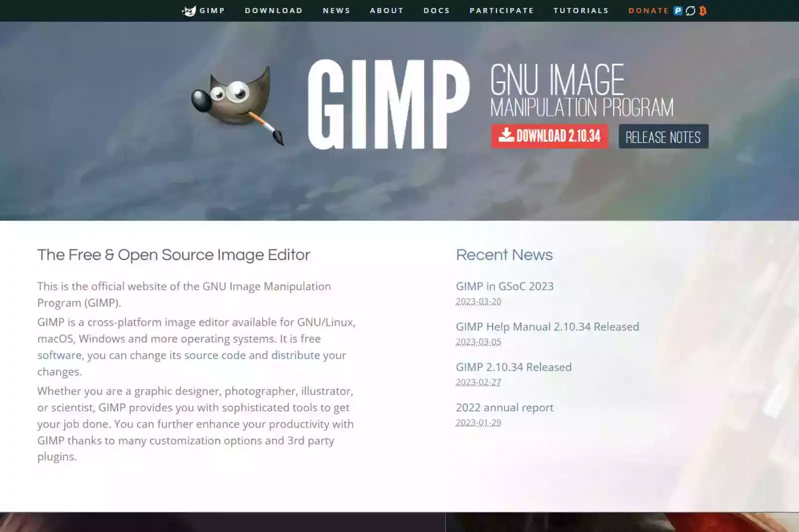View the 2022 annual report article
Image resolution: width=799 pixels, height=532 pixels.
504,408
